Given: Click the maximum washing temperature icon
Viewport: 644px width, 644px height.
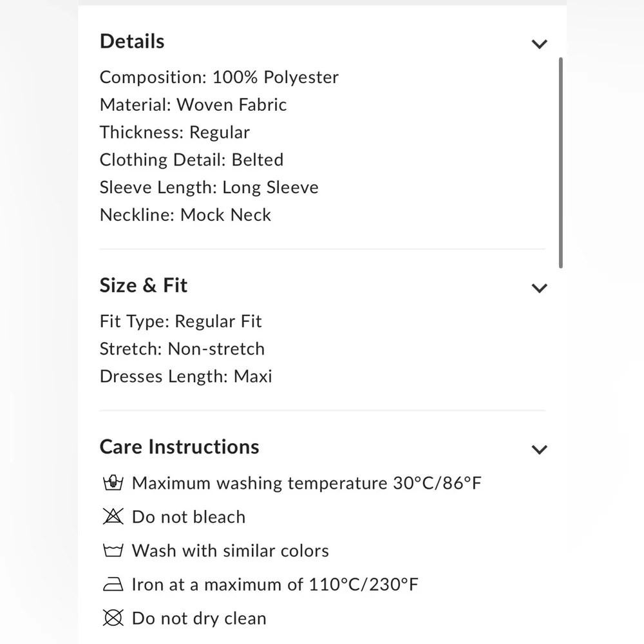Looking at the screenshot, I should [x=113, y=483].
